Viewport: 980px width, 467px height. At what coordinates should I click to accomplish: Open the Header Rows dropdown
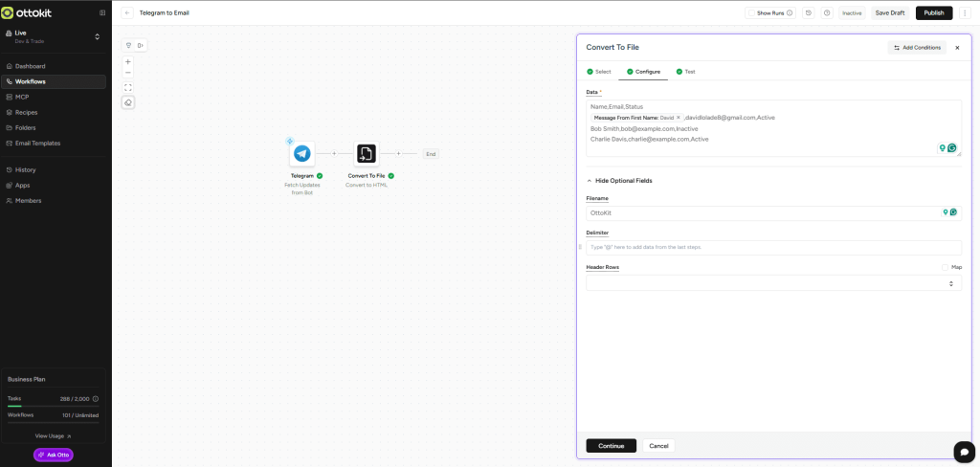pos(773,283)
